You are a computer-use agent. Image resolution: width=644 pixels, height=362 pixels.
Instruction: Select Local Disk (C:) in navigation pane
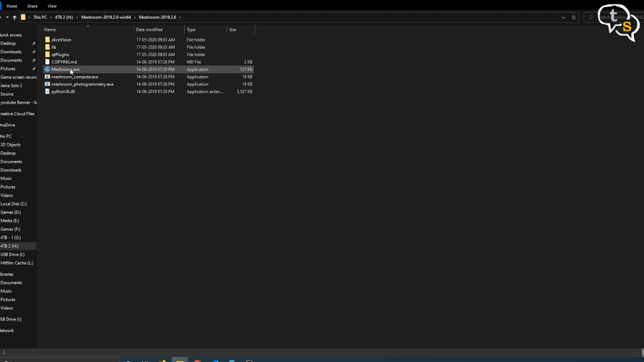[x=14, y=204]
